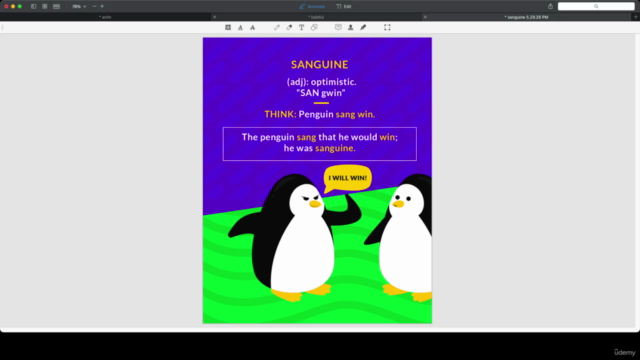Close the 'sanguine' tab

(425, 17)
